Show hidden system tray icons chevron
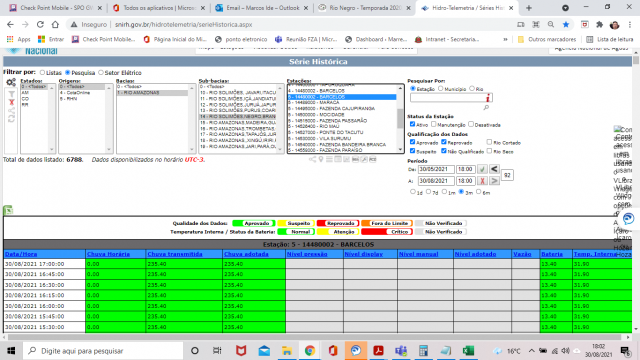 pos(531,351)
